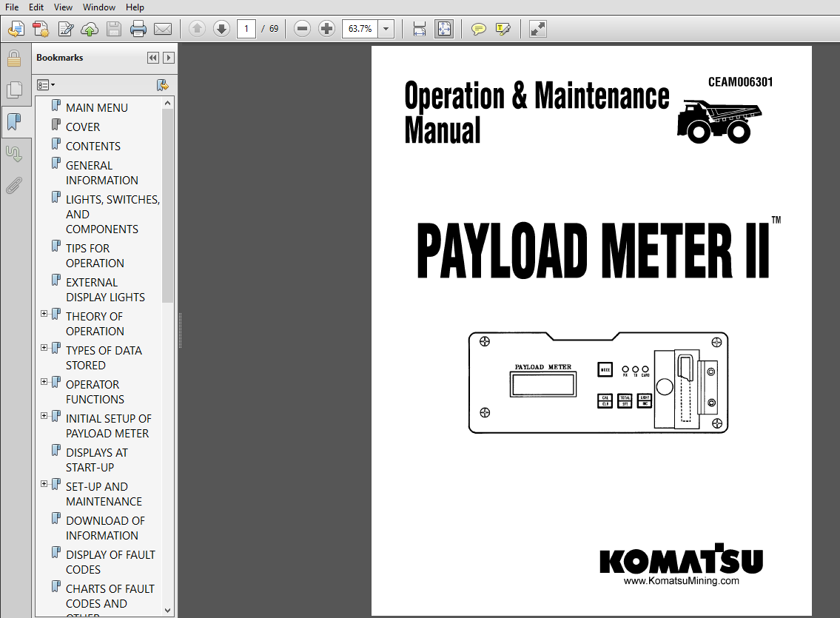The image size is (840, 618).
Task: Open the View menu
Action: pos(63,7)
